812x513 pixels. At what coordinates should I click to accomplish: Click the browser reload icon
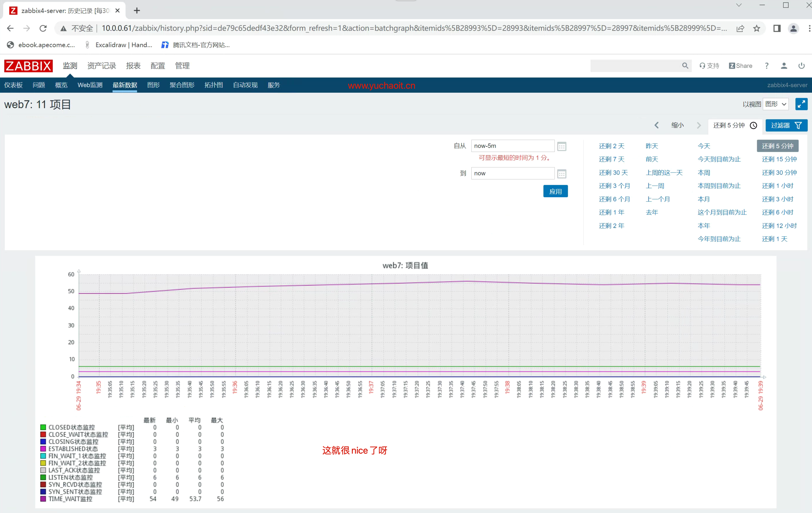point(43,28)
